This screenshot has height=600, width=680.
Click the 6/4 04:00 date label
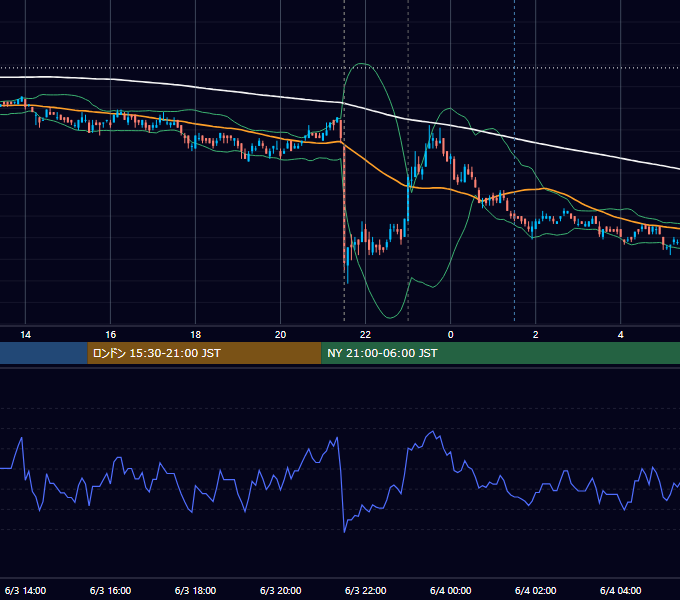621,590
